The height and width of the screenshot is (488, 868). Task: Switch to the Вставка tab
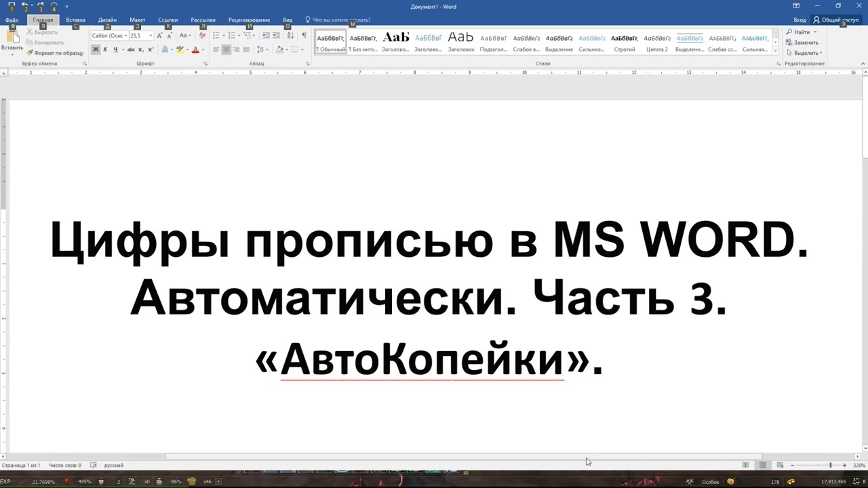(x=75, y=20)
